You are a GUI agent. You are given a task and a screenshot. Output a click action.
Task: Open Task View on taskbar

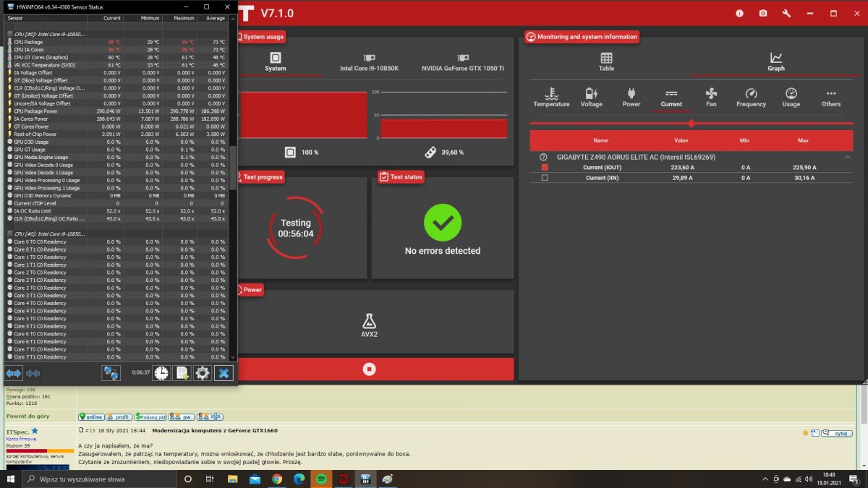coord(210,479)
